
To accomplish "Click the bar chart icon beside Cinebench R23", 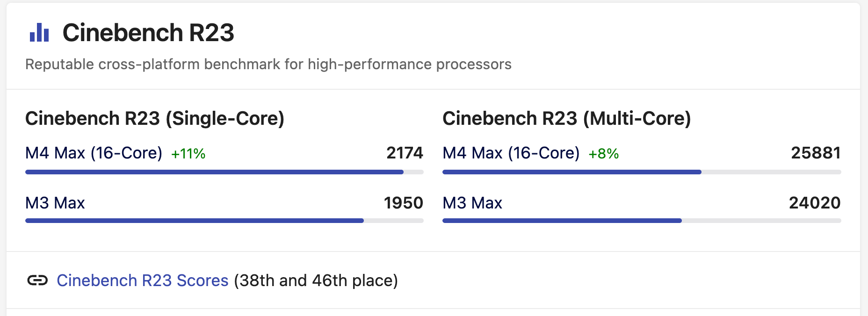I will coord(39,33).
